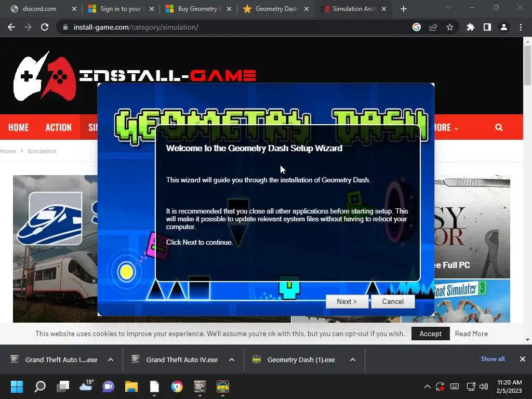Screen dimensions: 532x399
Task: Click the page vertical scrollbar thumb
Action: [528, 65]
